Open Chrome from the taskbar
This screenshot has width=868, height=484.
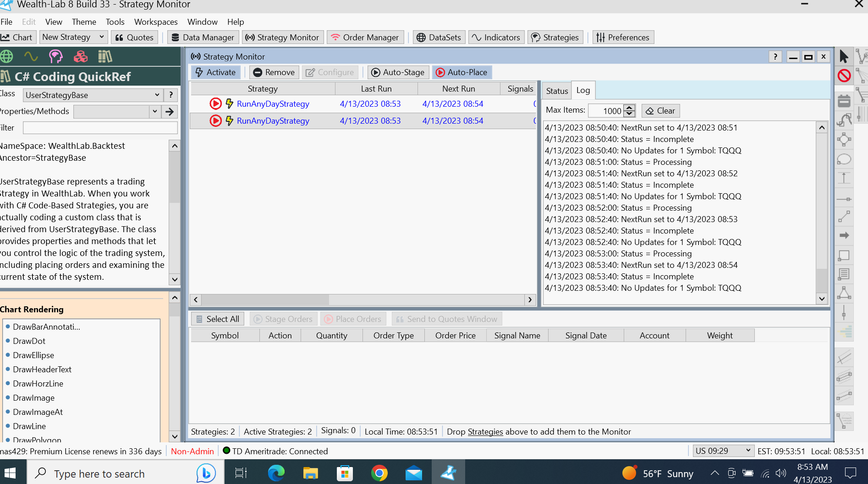[x=379, y=473]
